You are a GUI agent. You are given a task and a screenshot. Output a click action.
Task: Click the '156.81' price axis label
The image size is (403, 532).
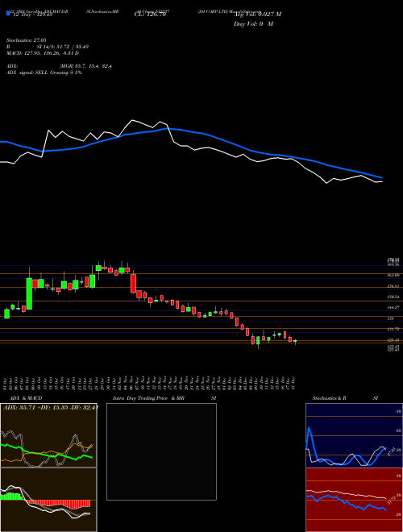pos(393,286)
